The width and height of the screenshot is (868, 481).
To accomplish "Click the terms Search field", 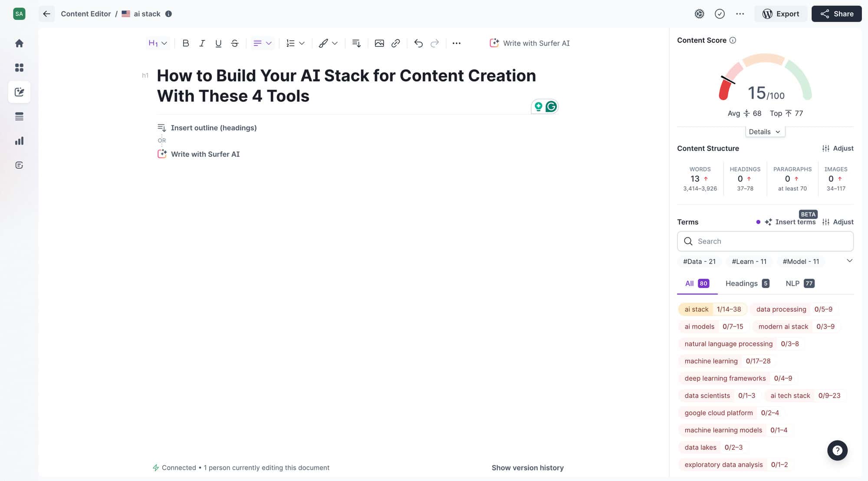I will [765, 241].
